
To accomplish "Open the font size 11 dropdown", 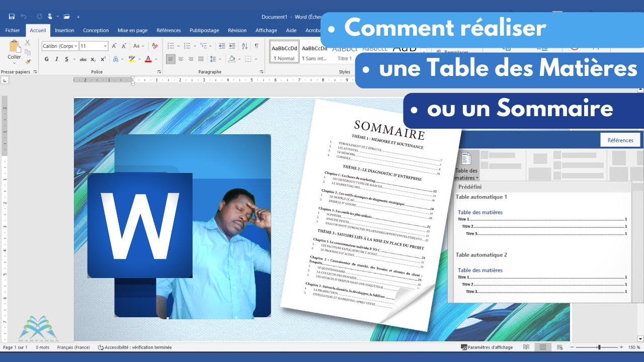I will point(105,46).
